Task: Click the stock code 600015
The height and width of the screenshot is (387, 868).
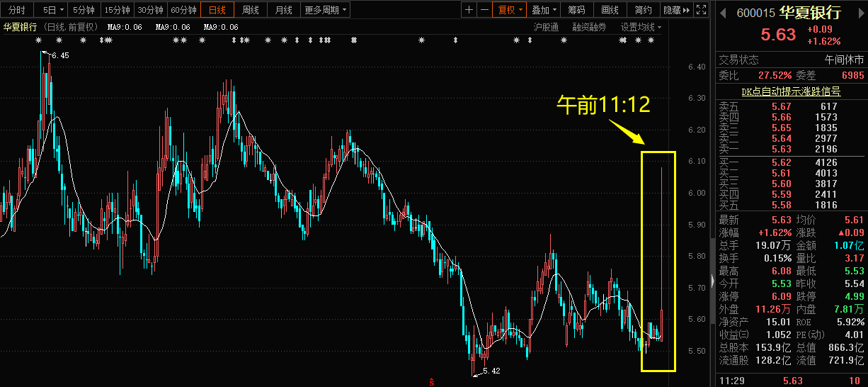Action: [756, 13]
